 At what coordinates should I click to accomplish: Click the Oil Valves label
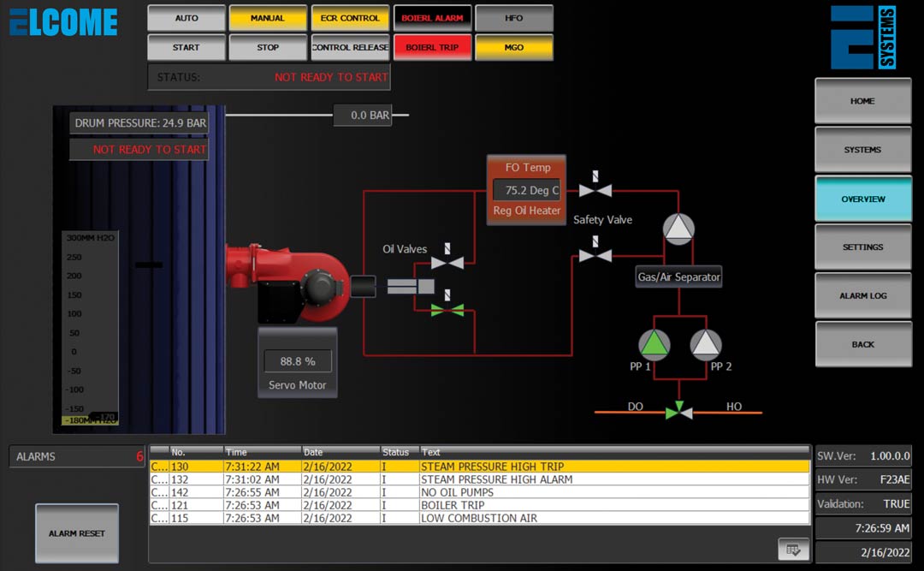click(404, 249)
